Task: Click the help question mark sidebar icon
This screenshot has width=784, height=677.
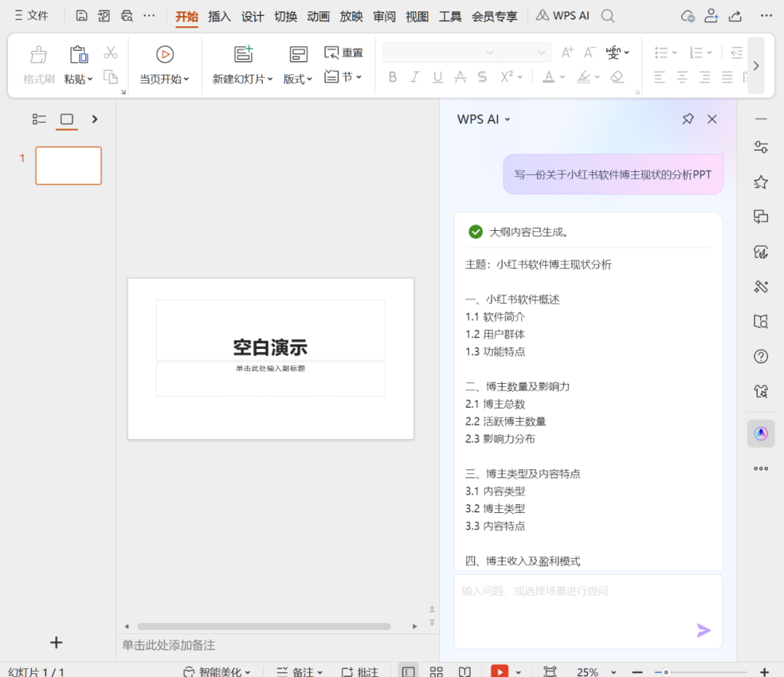Action: tap(761, 356)
